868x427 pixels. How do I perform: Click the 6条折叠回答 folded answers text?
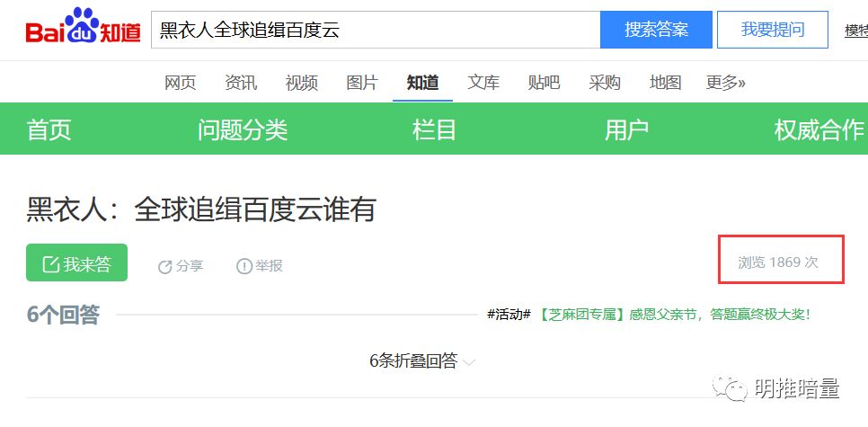click(x=413, y=361)
